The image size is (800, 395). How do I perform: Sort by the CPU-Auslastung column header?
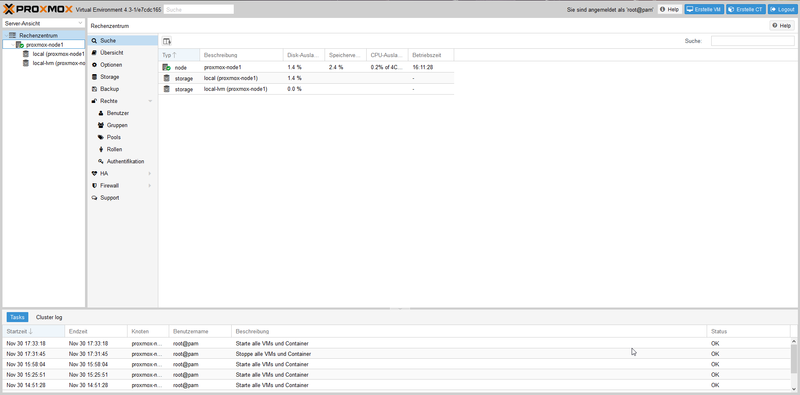click(387, 55)
